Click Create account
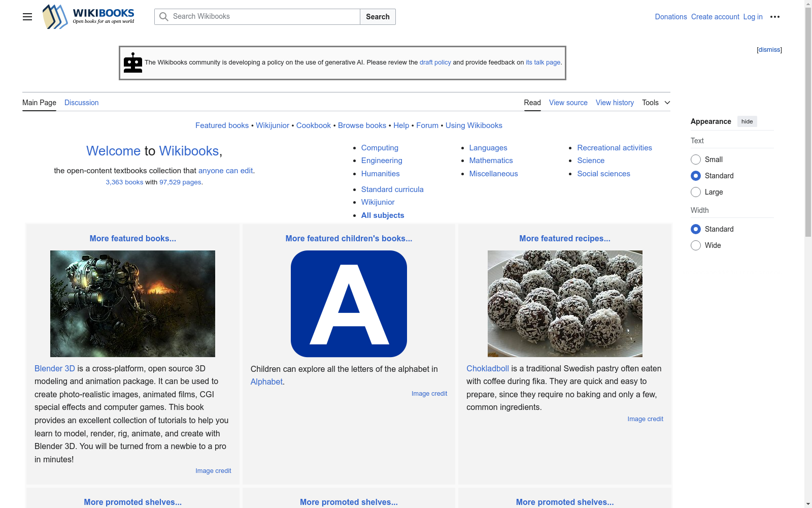 pyautogui.click(x=715, y=17)
